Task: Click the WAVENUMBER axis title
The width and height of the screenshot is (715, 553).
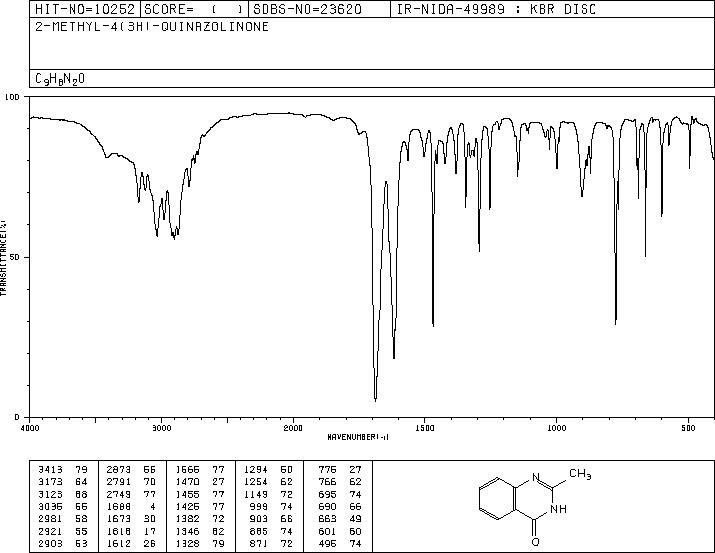Action: coord(358,437)
